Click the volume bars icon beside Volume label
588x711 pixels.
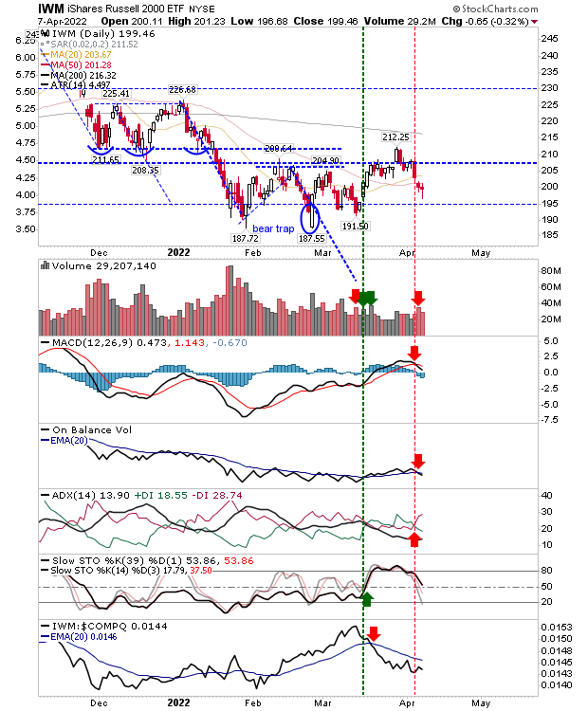(45, 265)
